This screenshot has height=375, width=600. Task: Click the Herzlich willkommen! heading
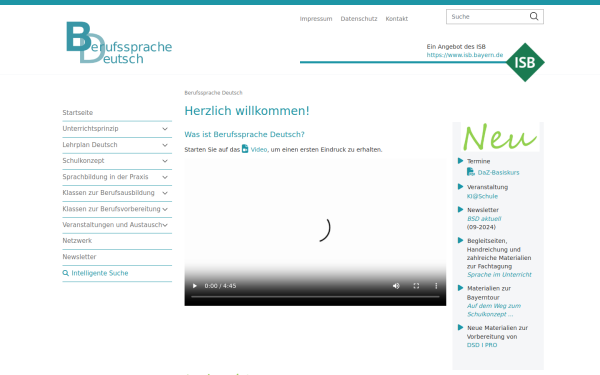pos(247,111)
